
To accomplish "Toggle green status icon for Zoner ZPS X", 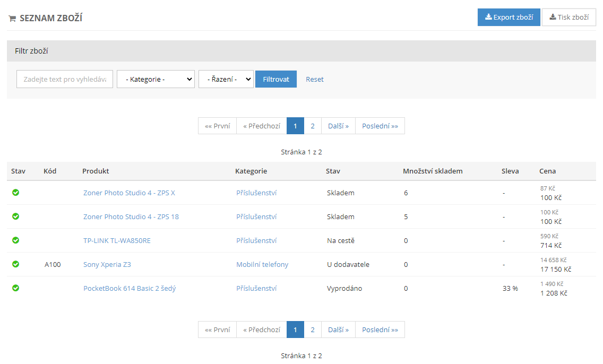I will click(x=16, y=193).
